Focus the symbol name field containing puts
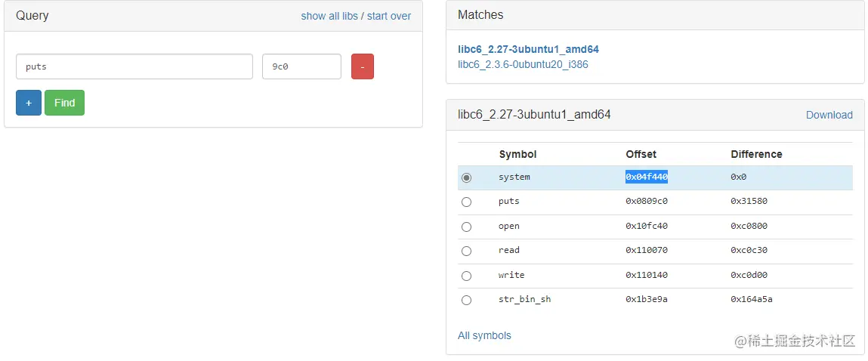868x361 pixels. point(134,66)
